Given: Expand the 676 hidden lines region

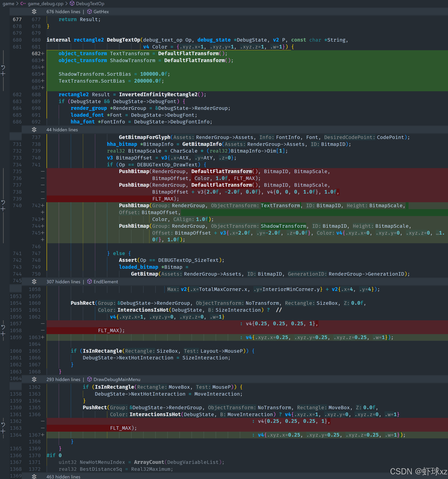Looking at the screenshot, I should coord(34,12).
